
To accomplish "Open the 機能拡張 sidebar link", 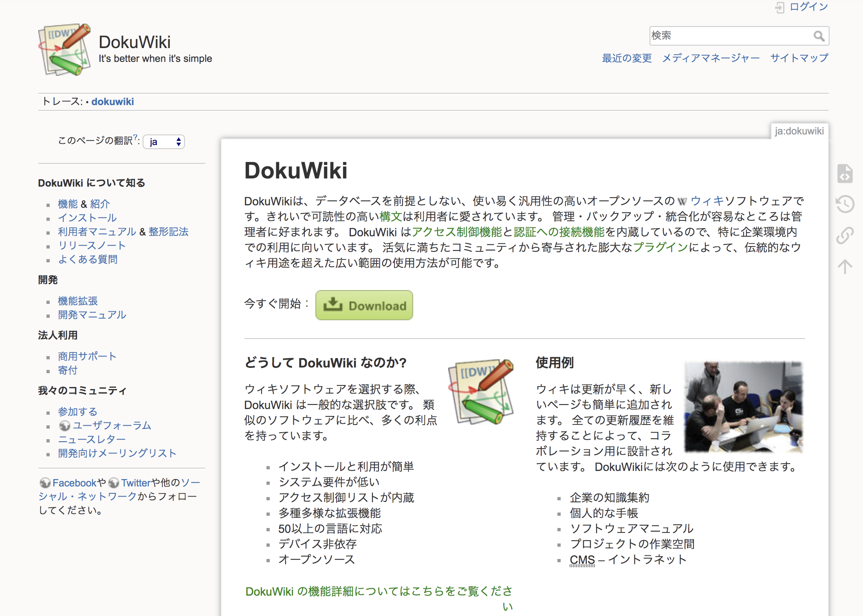I will pos(78,301).
